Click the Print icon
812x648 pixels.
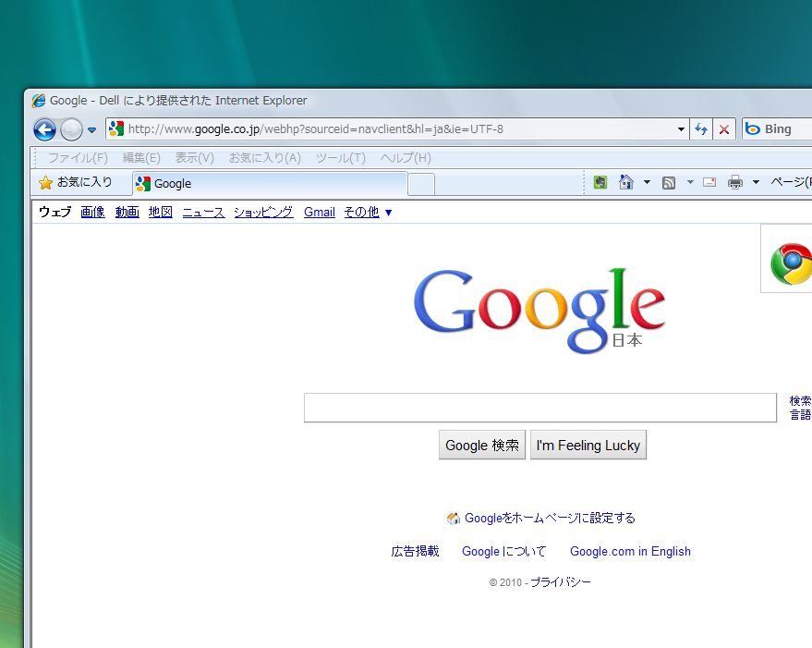pyautogui.click(x=734, y=182)
